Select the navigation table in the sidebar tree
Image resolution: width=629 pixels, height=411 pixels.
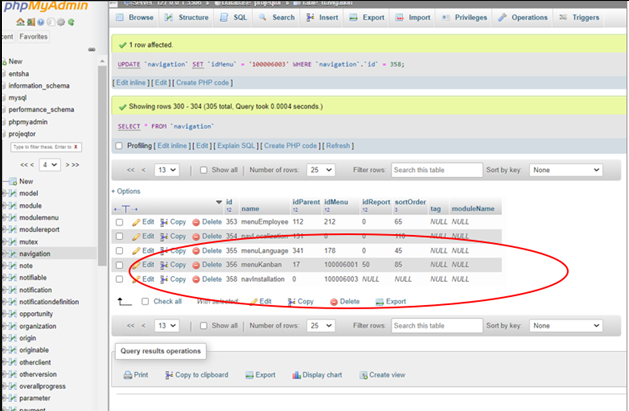[x=34, y=253]
